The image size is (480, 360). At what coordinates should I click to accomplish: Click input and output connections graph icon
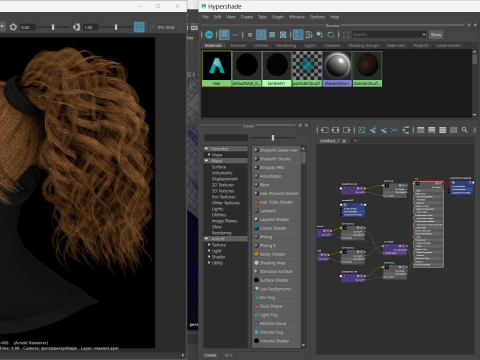(x=336, y=130)
